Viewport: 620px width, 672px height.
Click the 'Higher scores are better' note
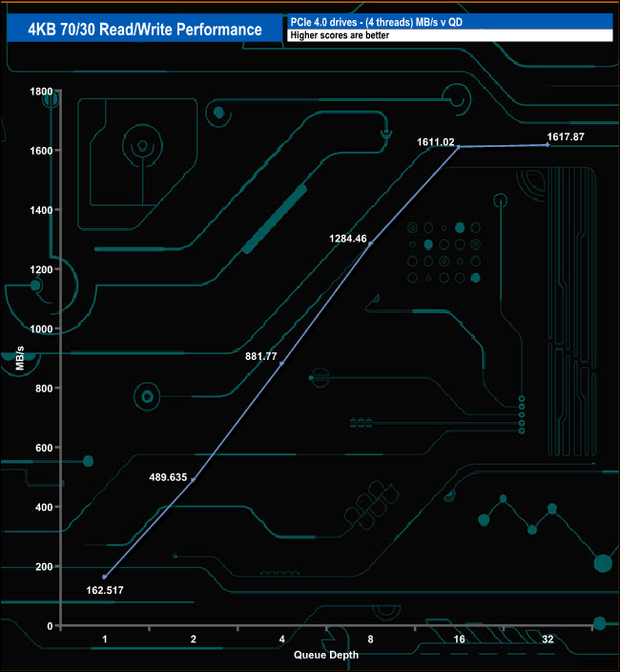pos(340,35)
